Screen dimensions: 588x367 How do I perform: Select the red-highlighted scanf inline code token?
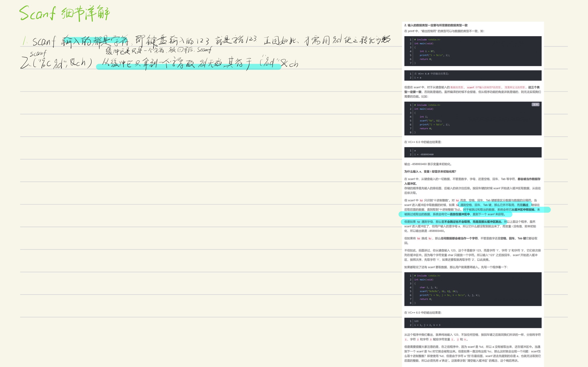(x=470, y=87)
